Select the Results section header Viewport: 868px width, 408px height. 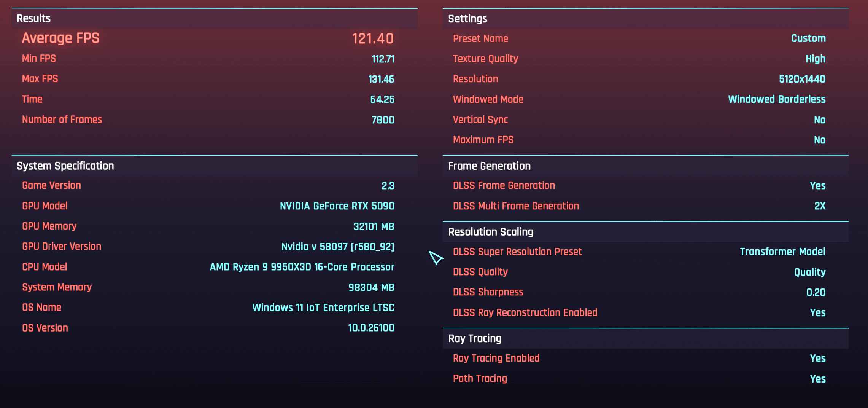(33, 18)
